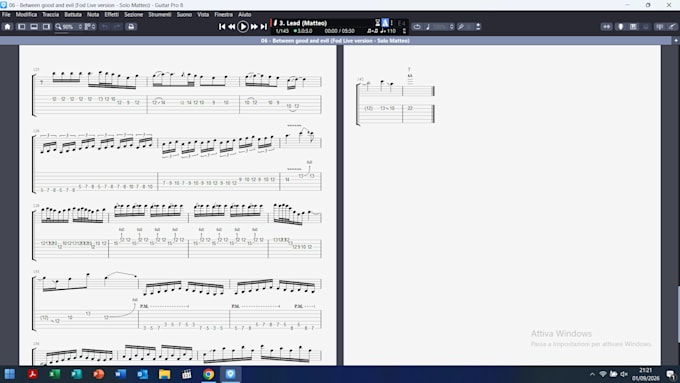
Task: Open the Traccia menu
Action: (x=50, y=14)
